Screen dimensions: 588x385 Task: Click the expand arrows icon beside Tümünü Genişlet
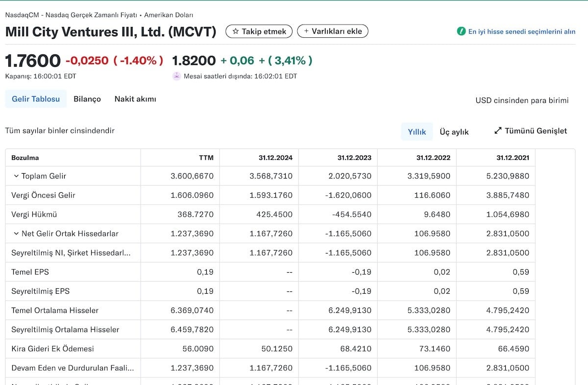tap(498, 131)
